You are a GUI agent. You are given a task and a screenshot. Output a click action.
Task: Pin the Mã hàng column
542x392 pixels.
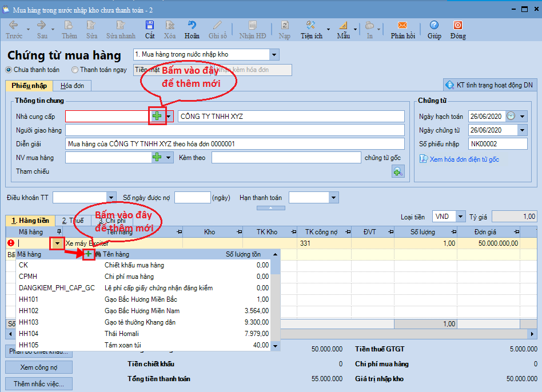tap(59, 232)
